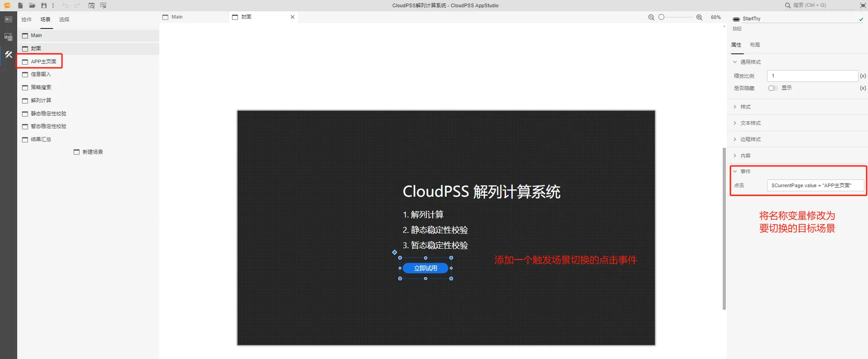Image resolution: width=868 pixels, height=359 pixels.
Task: Click the '2. 静态稳定性校验' canvas text
Action: point(435,230)
